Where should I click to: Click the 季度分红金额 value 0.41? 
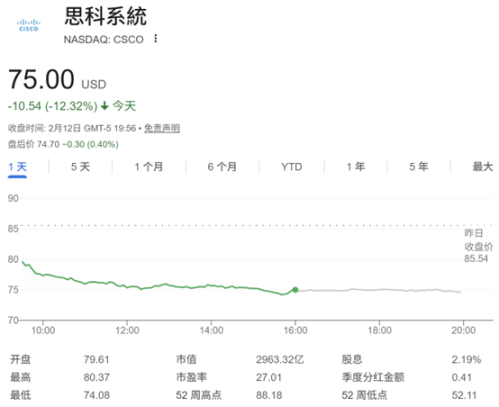coord(462,377)
